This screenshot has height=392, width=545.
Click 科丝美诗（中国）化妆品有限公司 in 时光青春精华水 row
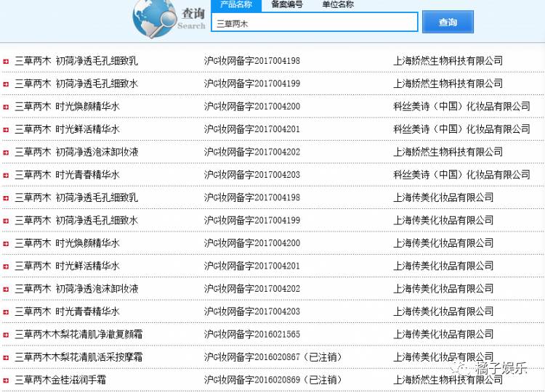461,175
